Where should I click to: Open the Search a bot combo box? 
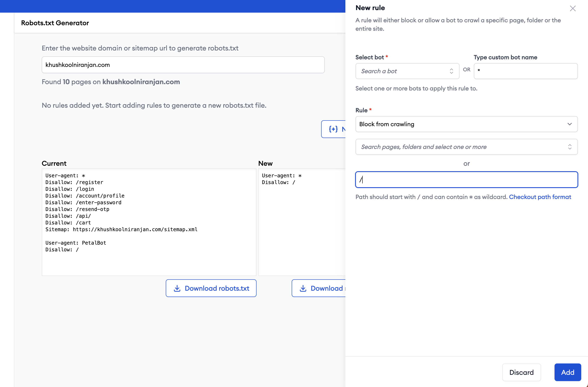pyautogui.click(x=403, y=71)
